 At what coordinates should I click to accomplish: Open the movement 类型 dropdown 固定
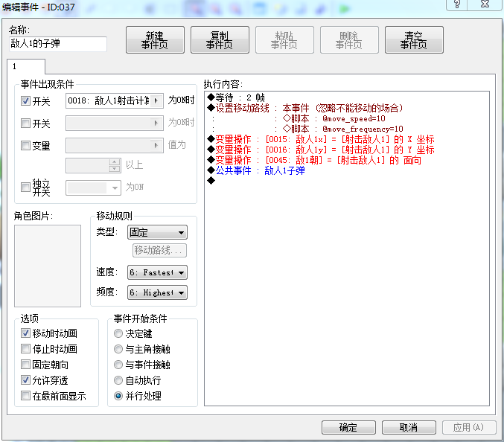pos(157,232)
